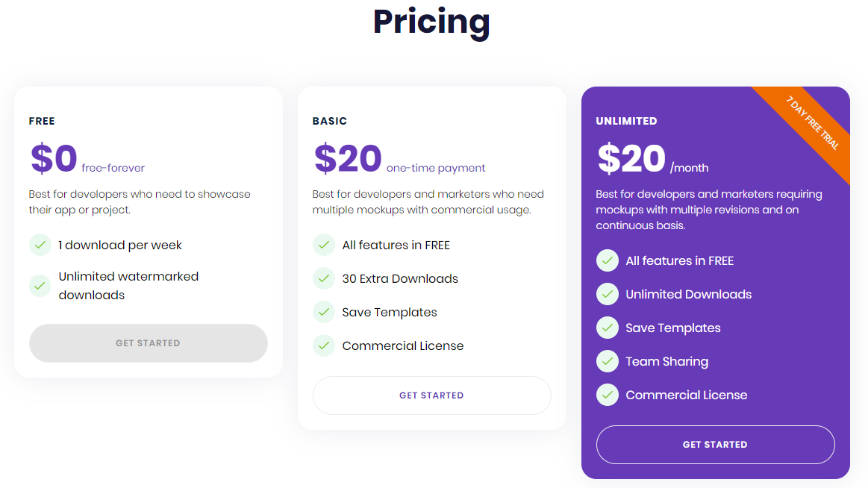The image size is (868, 488).
Task: Click the 'Team Sharing' feature text
Action: 666,361
